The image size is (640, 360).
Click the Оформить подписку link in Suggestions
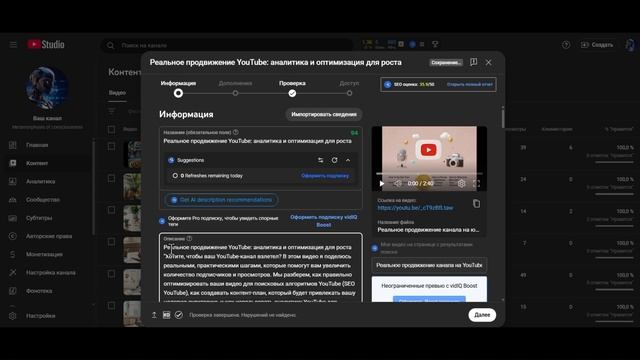click(325, 176)
